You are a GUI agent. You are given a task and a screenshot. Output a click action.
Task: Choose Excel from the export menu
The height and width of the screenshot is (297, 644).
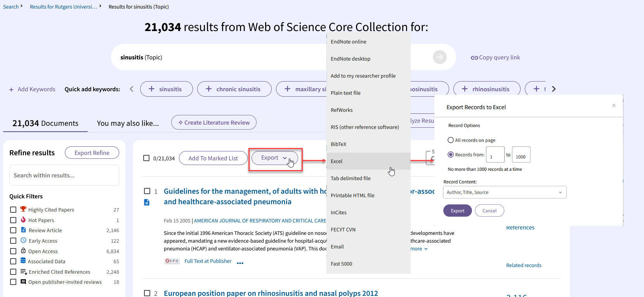tap(337, 161)
